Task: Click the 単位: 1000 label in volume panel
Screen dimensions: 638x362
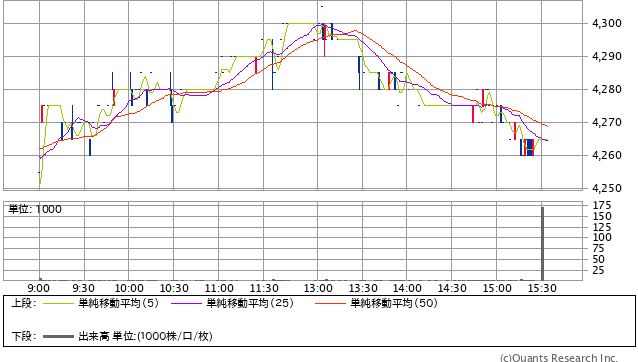Action: (35, 209)
